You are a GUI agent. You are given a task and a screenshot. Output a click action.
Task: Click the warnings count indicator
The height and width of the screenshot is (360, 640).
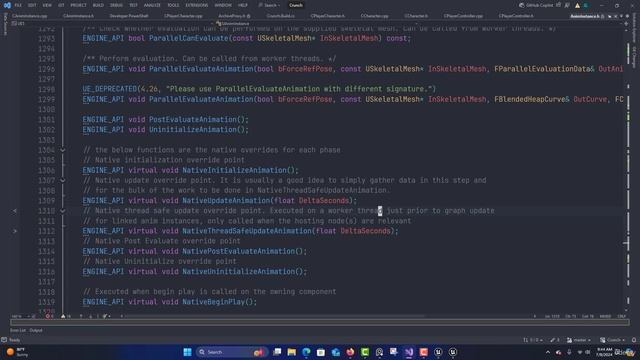[x=65, y=316]
